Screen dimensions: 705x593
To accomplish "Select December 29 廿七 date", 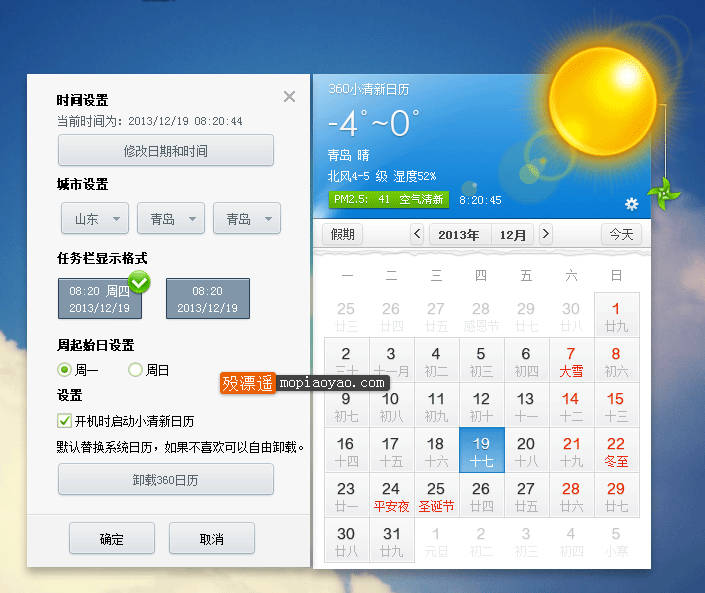I will [616, 495].
